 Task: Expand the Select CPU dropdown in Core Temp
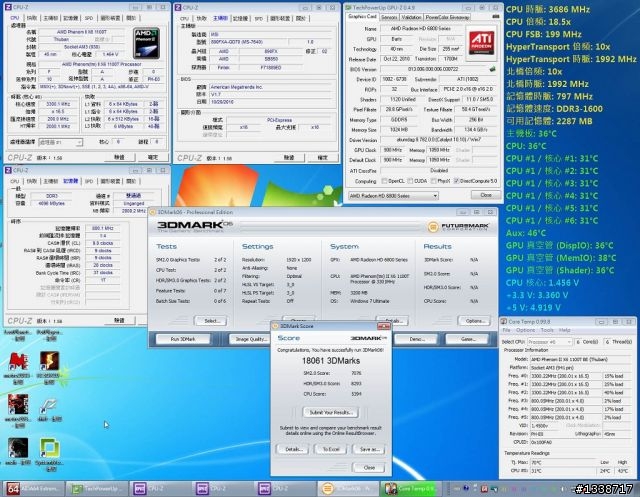(550, 342)
